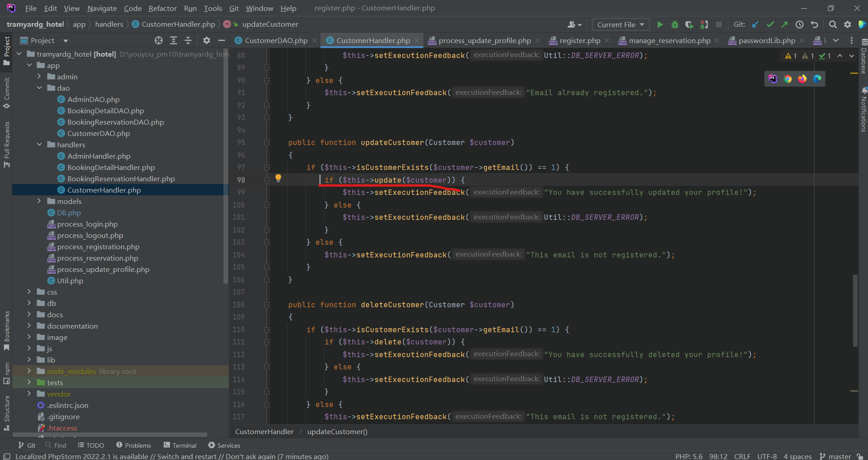Collapse the handlers folder
Viewport: 868px width, 460px height.
(39, 144)
